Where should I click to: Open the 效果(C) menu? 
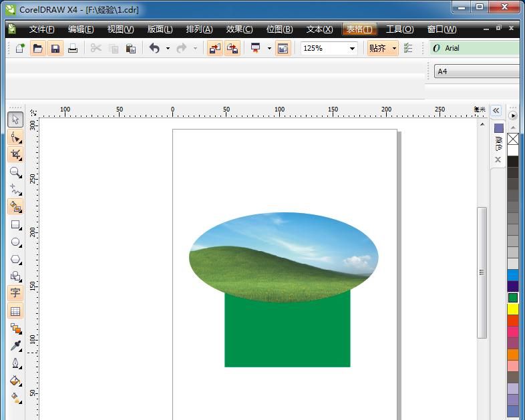click(x=239, y=29)
